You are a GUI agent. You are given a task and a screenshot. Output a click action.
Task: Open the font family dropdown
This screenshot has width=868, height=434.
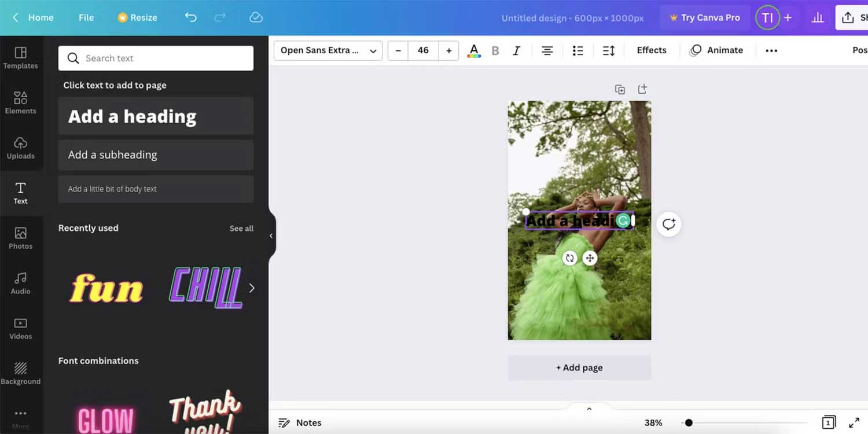tap(328, 50)
